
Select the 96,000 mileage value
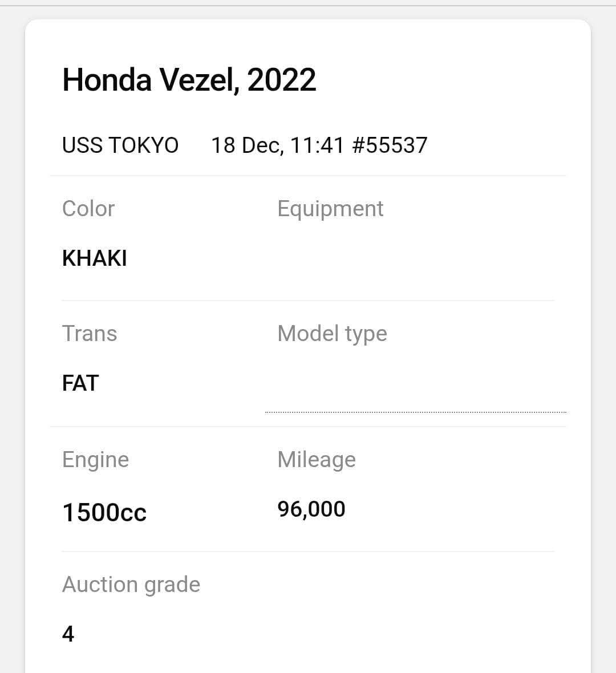pyautogui.click(x=311, y=509)
